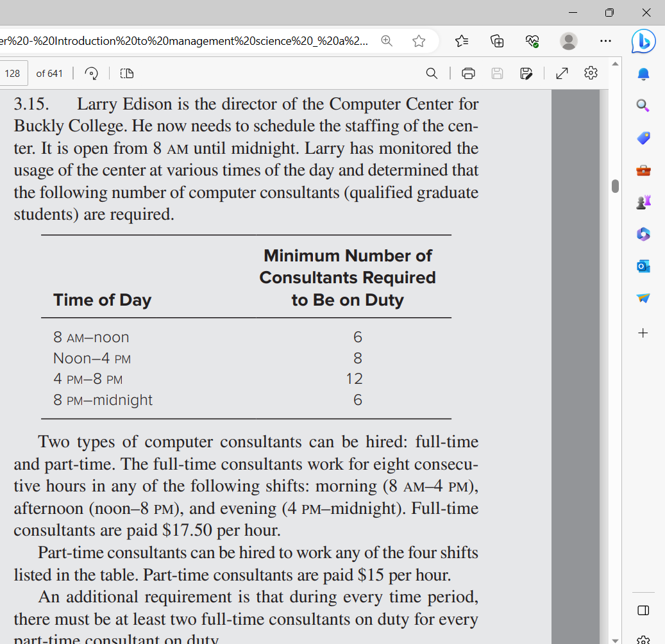Click 'Consultants Required' header text
This screenshot has height=644, width=665.
click(x=348, y=277)
